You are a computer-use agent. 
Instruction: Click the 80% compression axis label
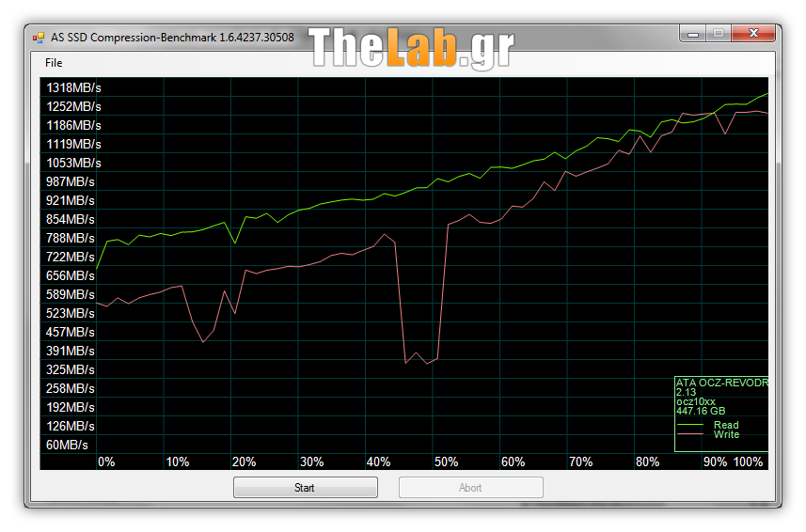[648, 462]
